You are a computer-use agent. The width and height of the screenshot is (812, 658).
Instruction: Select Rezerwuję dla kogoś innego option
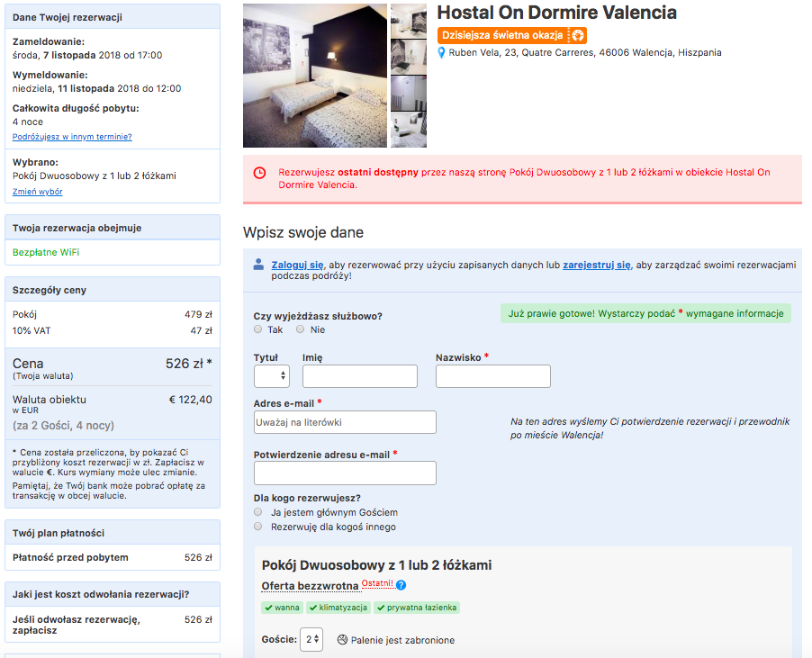[x=258, y=527]
